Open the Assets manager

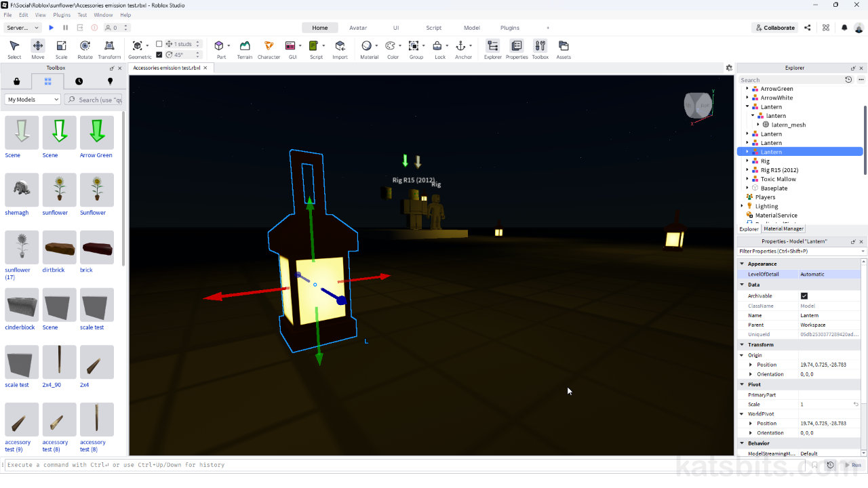tap(564, 49)
